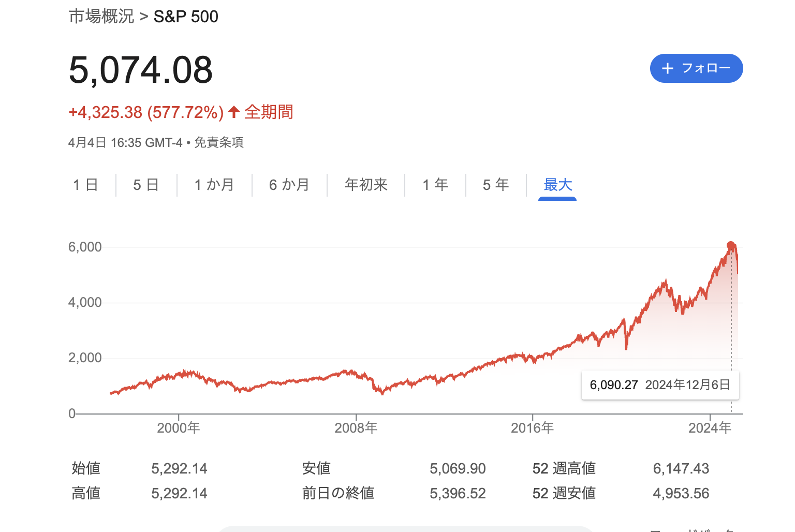
Task: Show the 年初来 year-to-date range
Action: point(366,185)
